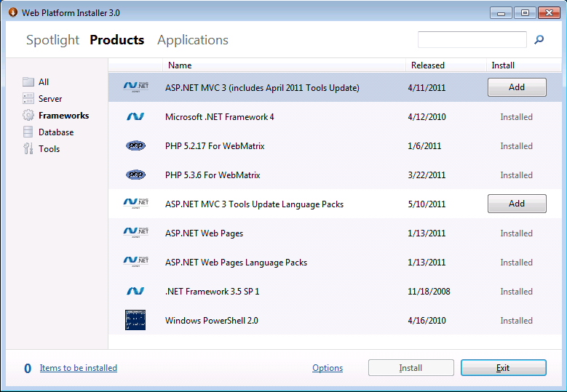The height and width of the screenshot is (392, 567).
Task: Click inside the search input field
Action: (x=472, y=39)
